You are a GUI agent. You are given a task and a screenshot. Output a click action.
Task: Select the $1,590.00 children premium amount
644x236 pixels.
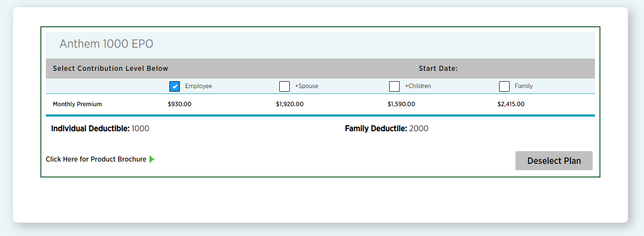401,104
